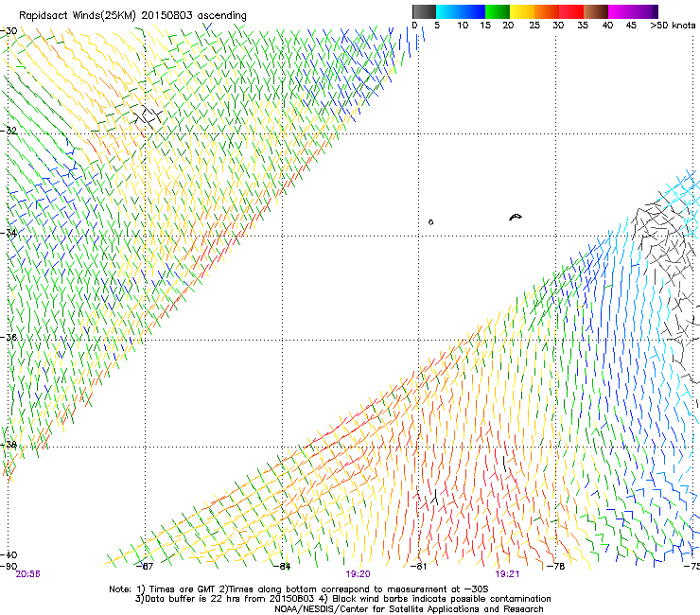Screen dimensions: 700x615
Task: Click the black contaminated wind barbs near -87, -32
Action: coord(149,116)
